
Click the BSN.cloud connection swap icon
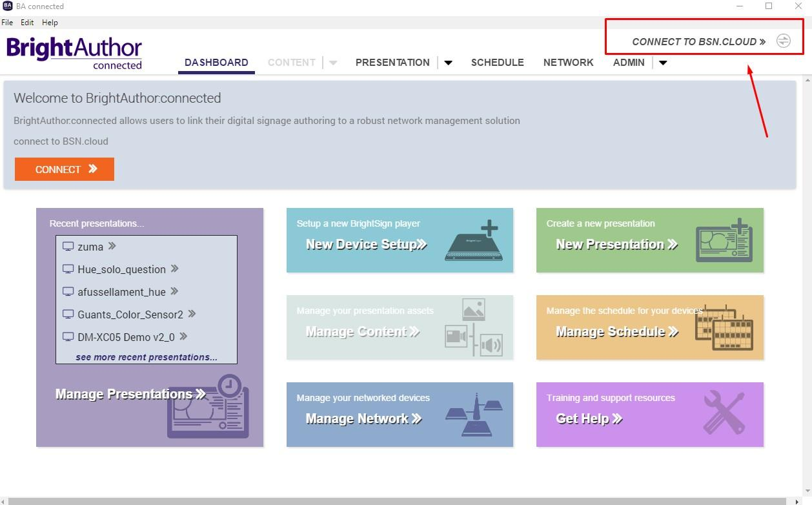(783, 41)
